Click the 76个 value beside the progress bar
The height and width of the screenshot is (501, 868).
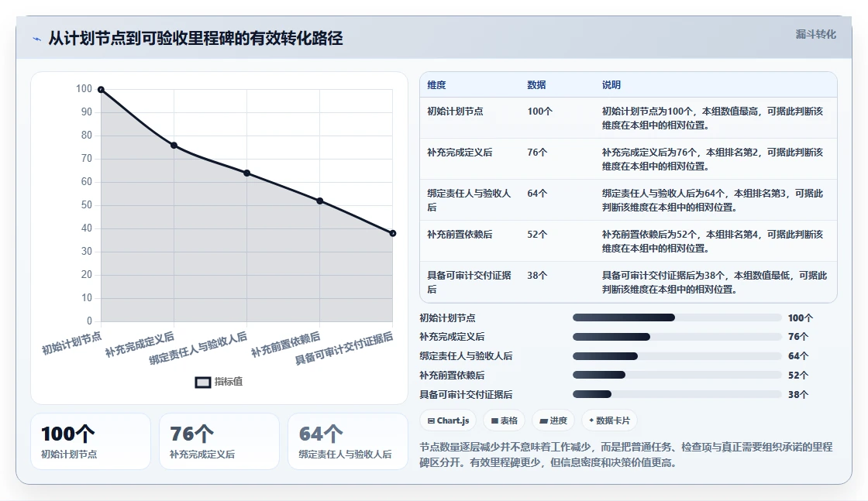(x=798, y=337)
